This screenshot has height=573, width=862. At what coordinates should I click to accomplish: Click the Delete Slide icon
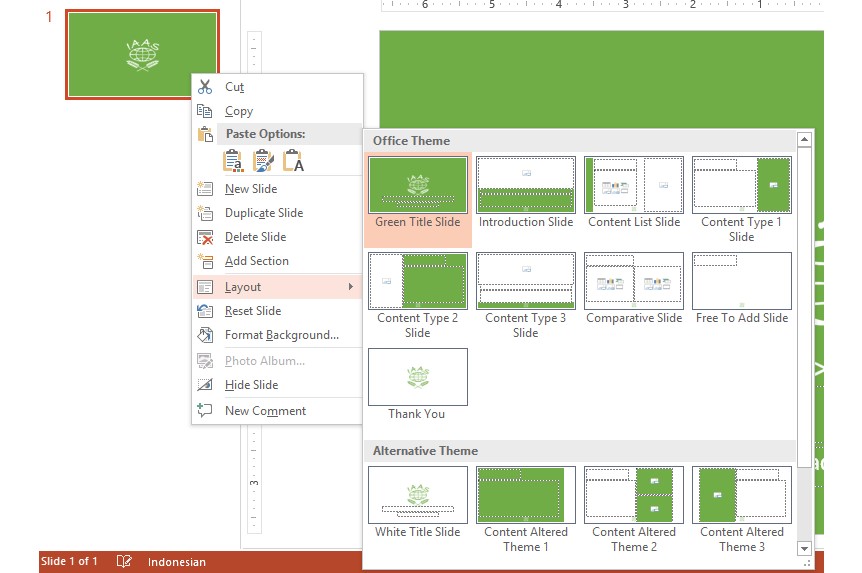[x=205, y=237]
